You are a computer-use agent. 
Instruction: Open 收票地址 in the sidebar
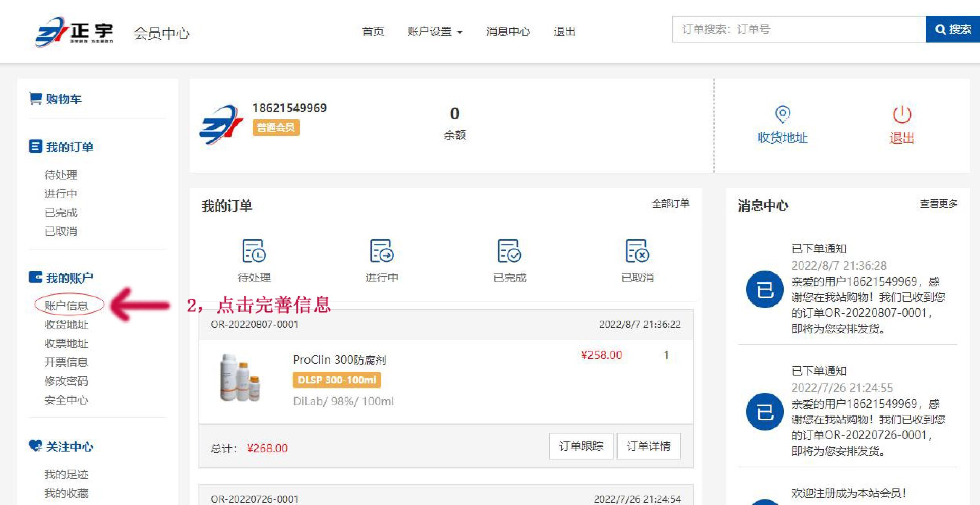pos(66,343)
